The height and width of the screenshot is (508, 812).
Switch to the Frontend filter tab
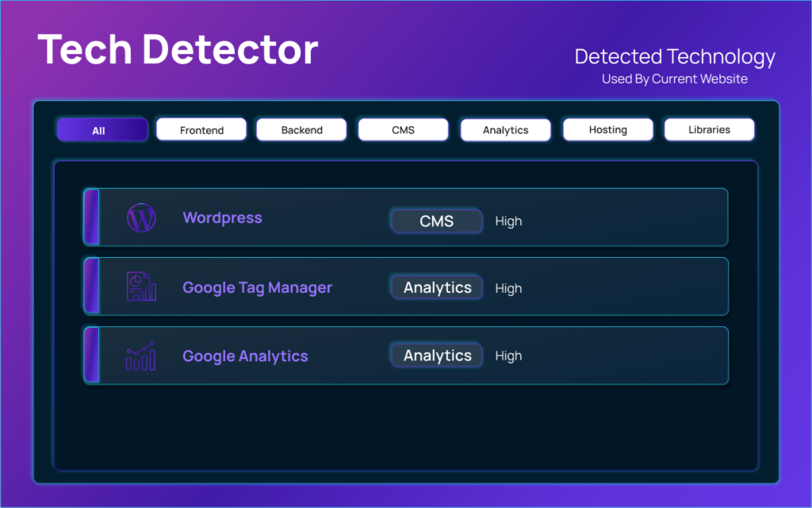[x=201, y=129]
